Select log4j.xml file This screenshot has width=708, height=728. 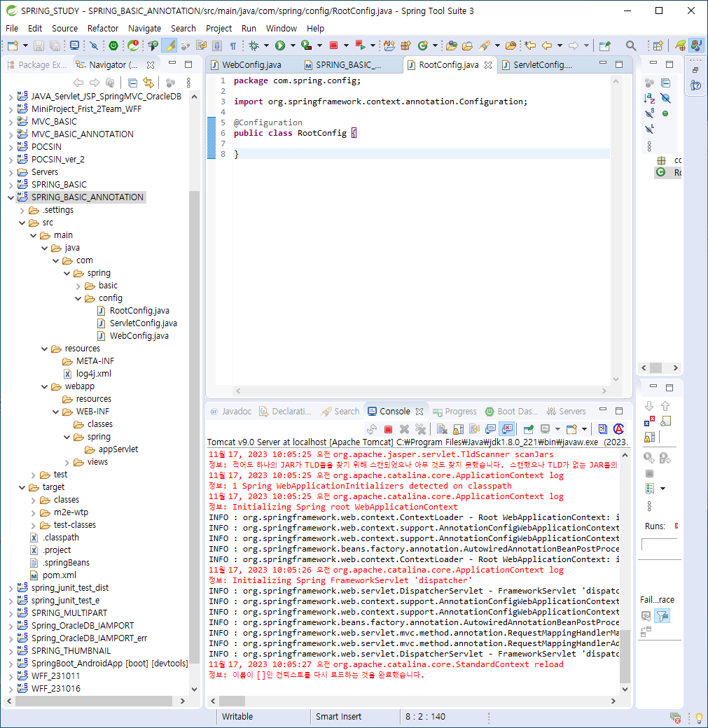point(93,374)
